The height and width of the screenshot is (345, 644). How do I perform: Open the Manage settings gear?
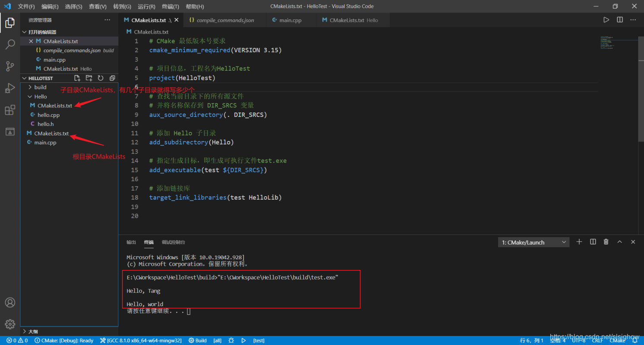click(10, 324)
